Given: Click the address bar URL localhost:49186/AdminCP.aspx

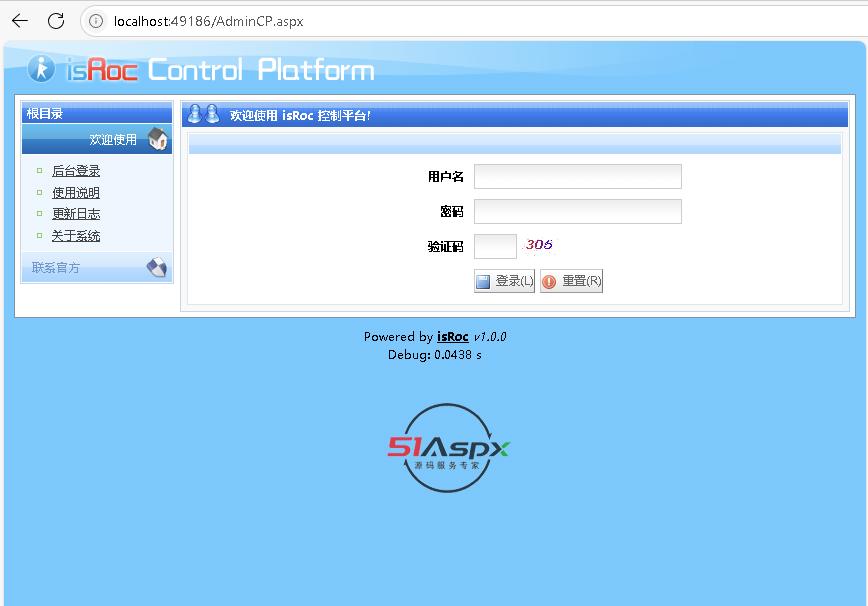Looking at the screenshot, I should click(x=209, y=22).
